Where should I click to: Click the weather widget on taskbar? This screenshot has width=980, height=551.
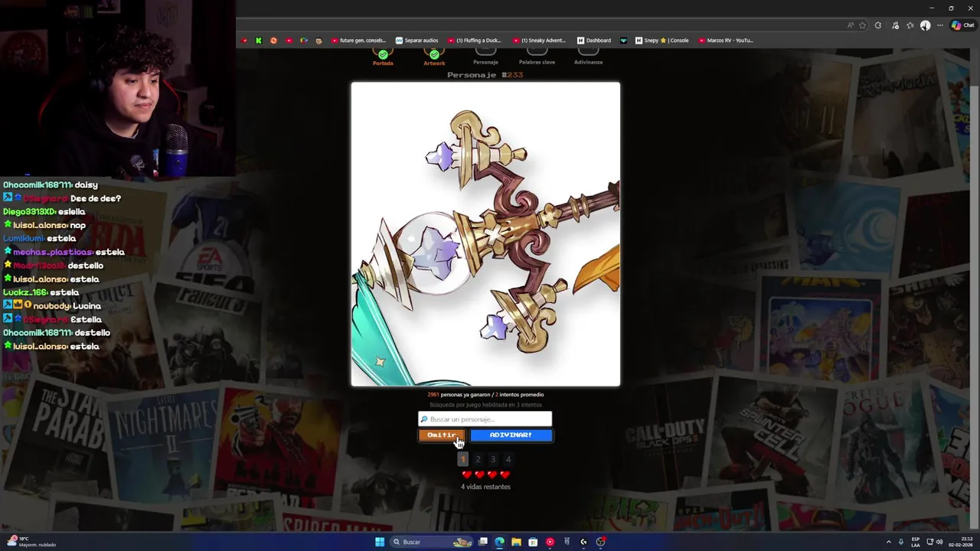pyautogui.click(x=32, y=542)
